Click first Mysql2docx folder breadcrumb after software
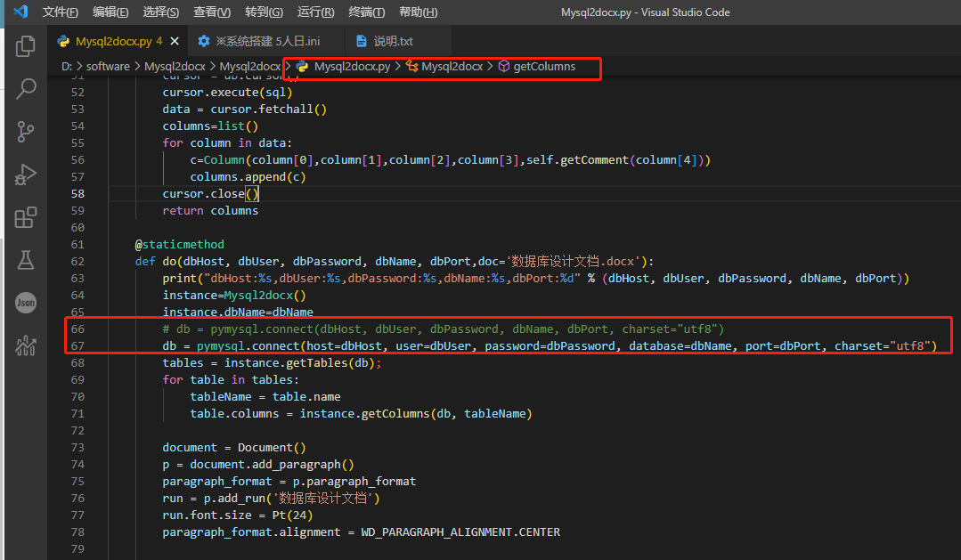This screenshot has width=961, height=560. (x=175, y=66)
